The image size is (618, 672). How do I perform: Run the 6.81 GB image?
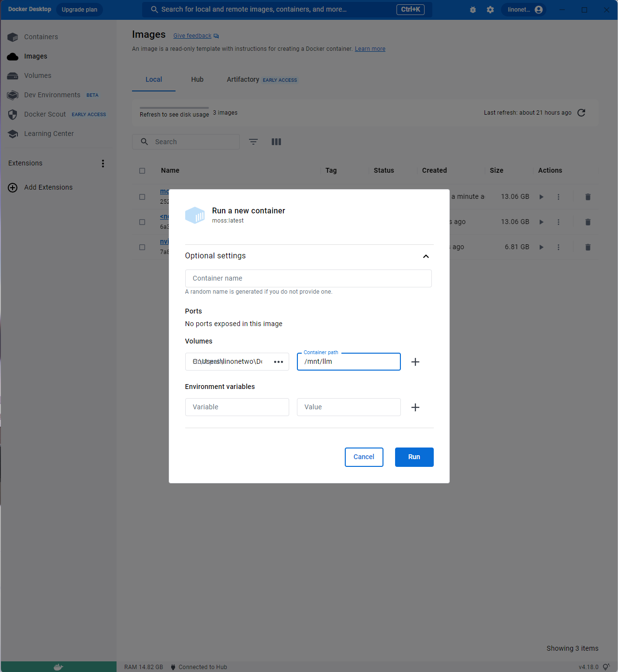click(541, 247)
